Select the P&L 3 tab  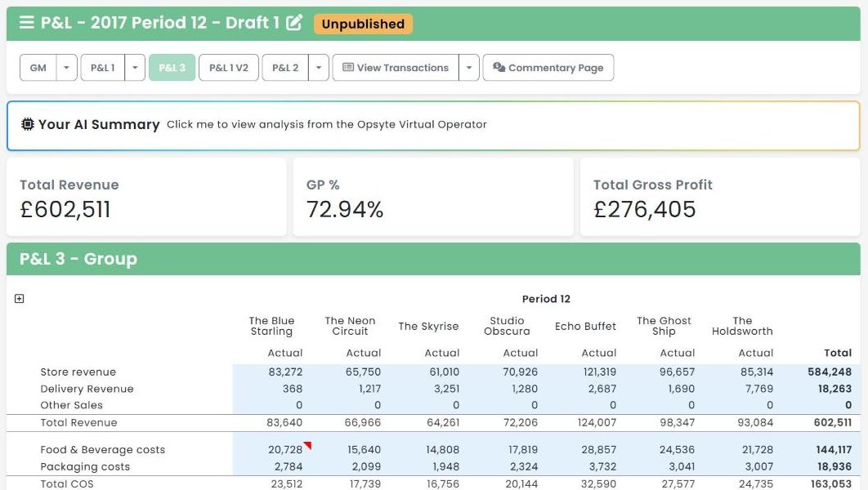coord(172,68)
